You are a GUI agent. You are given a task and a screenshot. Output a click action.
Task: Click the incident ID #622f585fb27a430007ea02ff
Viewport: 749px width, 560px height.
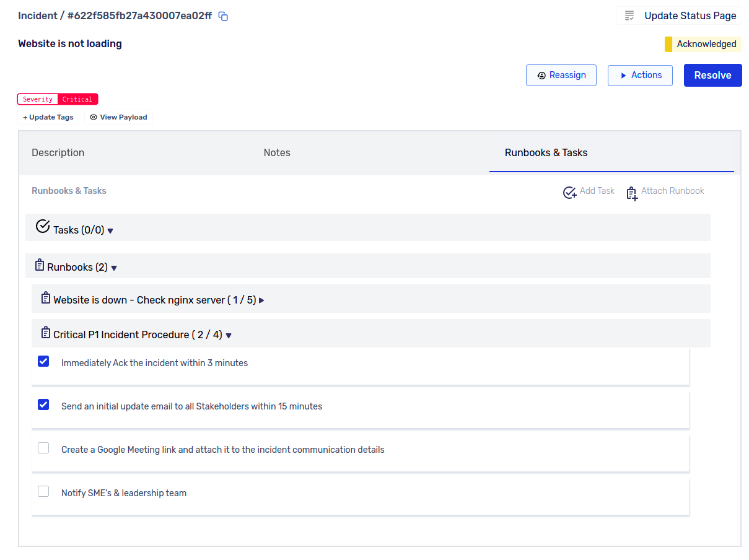pos(139,16)
